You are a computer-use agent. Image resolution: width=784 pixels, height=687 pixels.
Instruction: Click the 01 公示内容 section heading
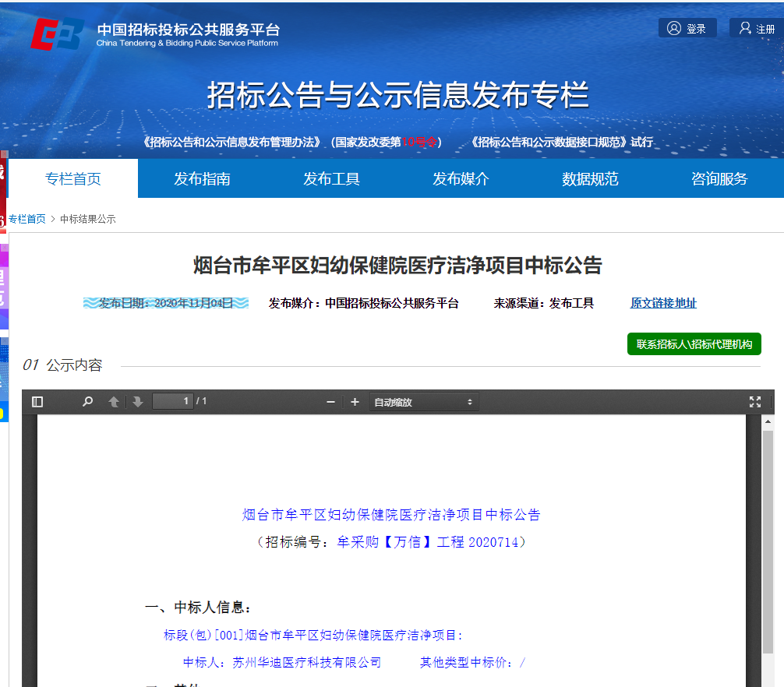(x=62, y=365)
